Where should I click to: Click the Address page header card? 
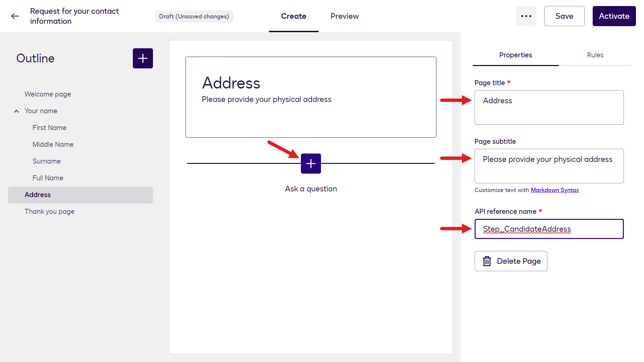311,97
